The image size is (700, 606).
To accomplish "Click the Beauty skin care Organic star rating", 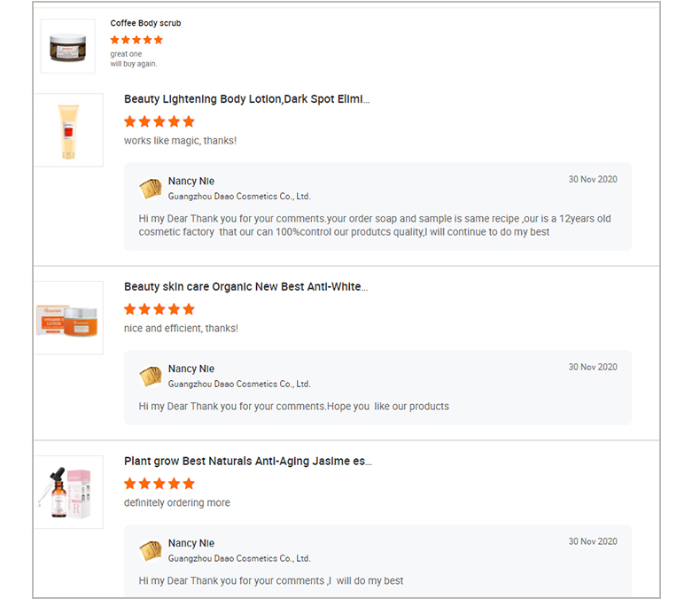I will click(x=159, y=309).
